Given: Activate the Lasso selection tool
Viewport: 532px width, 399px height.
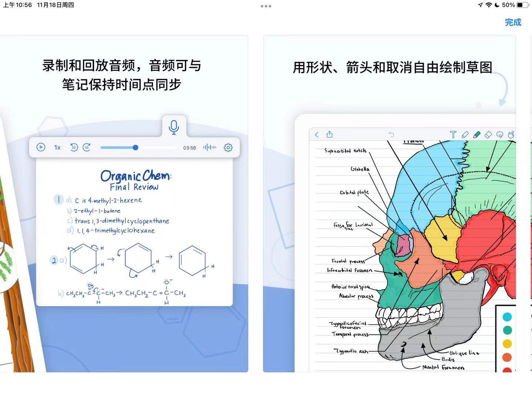Looking at the screenshot, I should pyautogui.click(x=499, y=134).
